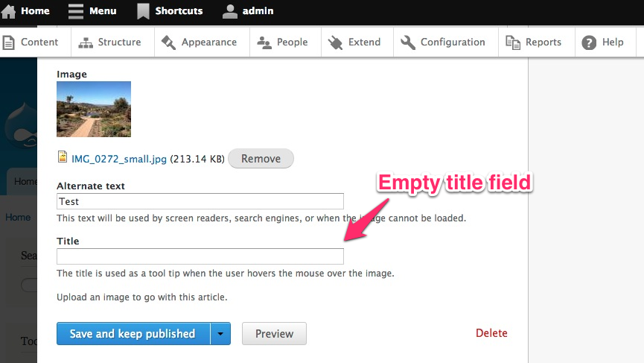
Task: Open the IMG_0272_small.jpg file link
Action: coord(119,159)
